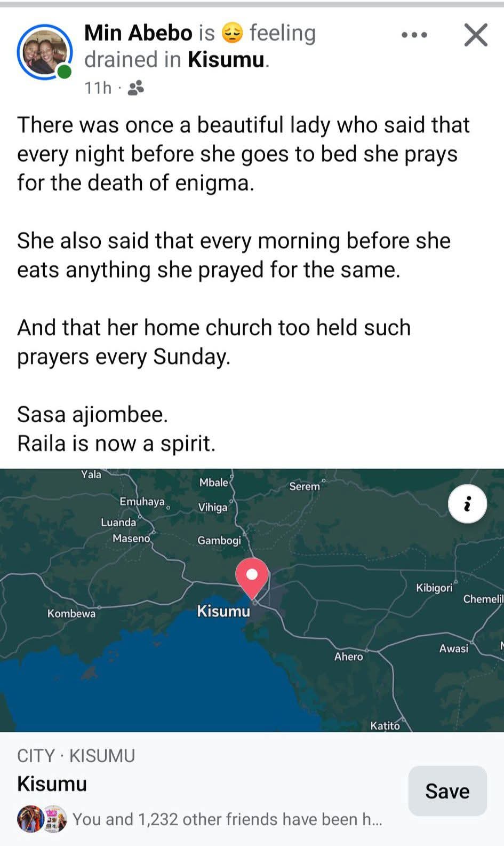This screenshot has height=846, width=504.
Task: Save the Kisumu location
Action: (447, 791)
